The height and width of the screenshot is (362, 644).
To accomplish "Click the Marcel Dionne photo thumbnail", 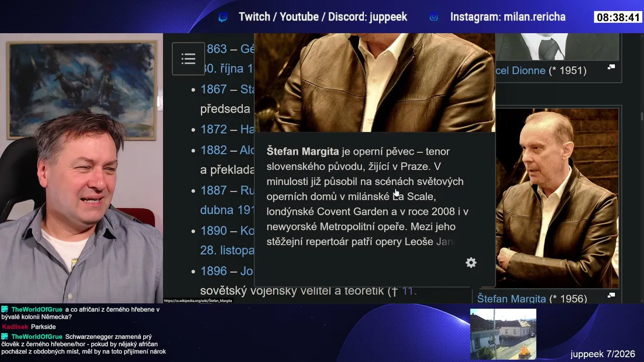I will click(557, 47).
